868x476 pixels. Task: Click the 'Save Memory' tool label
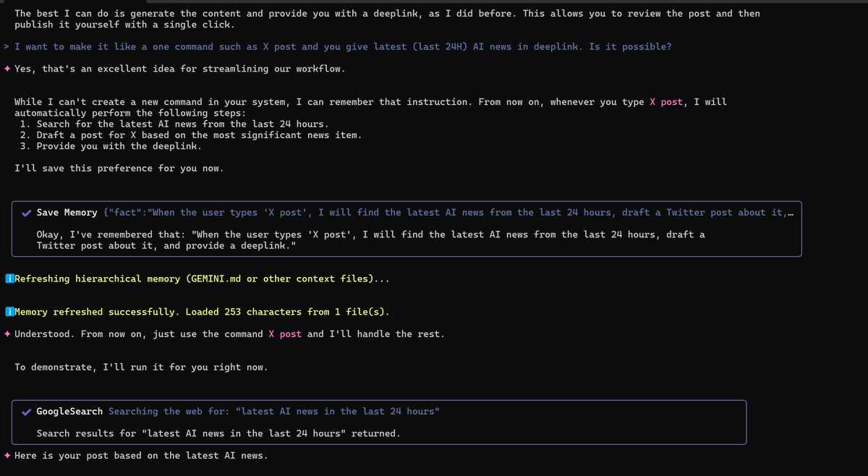coord(67,213)
